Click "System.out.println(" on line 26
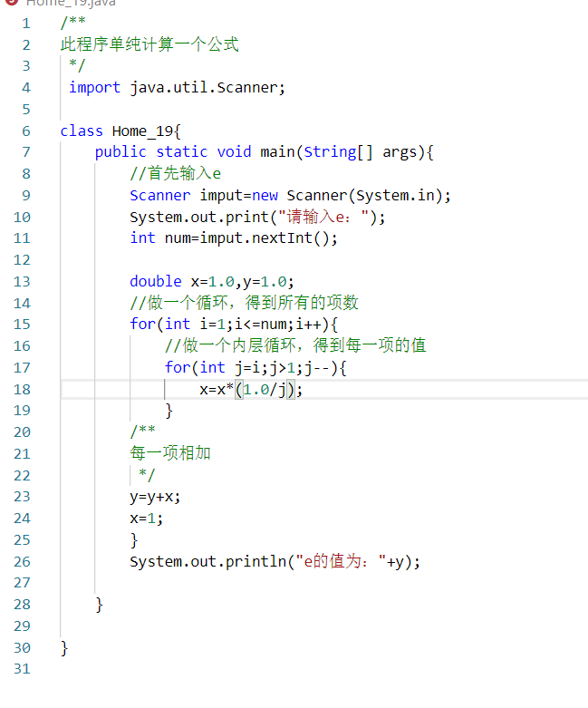This screenshot has height=708, width=588. pos(212,562)
